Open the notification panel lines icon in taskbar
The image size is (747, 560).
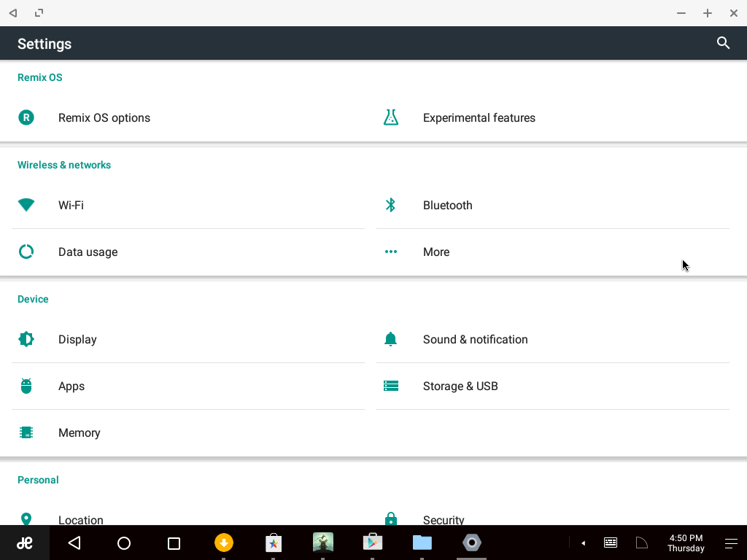coord(731,542)
